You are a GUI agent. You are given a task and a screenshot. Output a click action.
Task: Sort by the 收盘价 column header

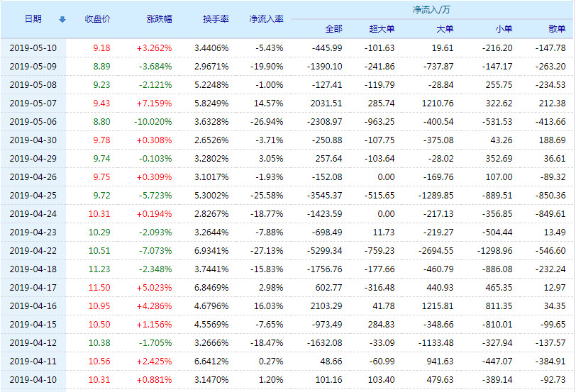pyautogui.click(x=97, y=19)
